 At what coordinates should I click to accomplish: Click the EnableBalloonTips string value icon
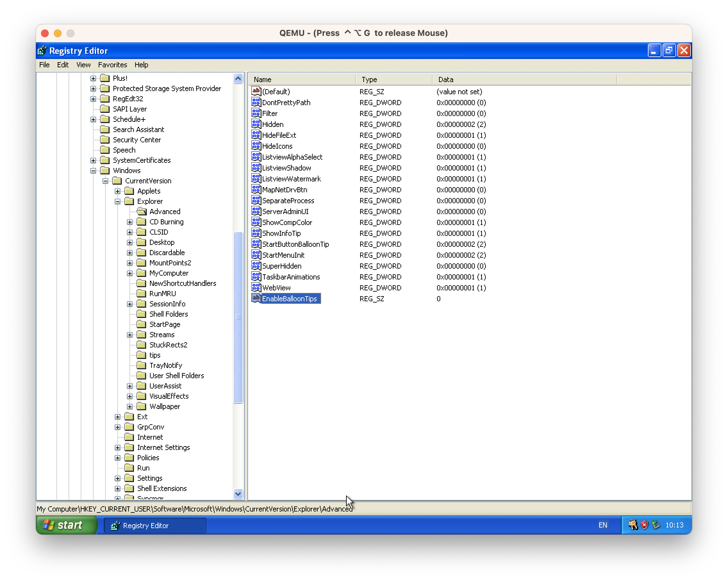(256, 298)
